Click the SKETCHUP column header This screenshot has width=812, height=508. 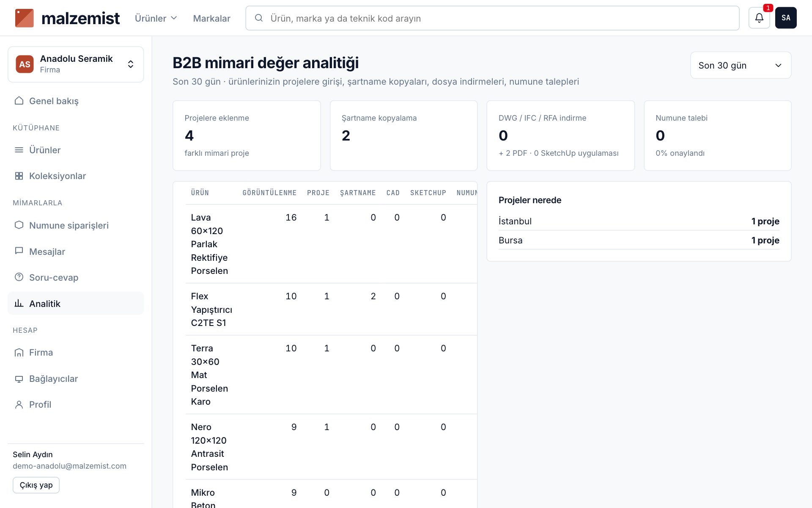click(428, 193)
